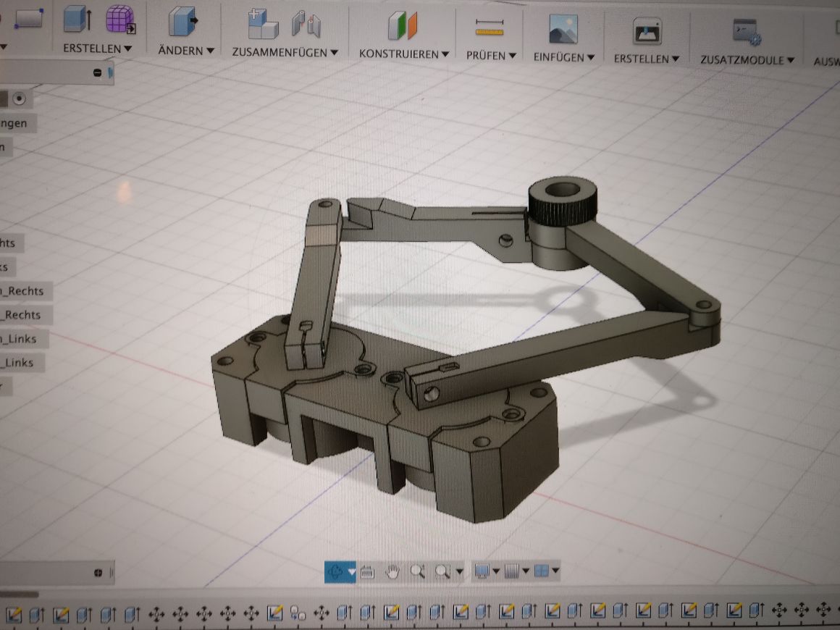Click the New Component icon

pyautogui.click(x=262, y=24)
